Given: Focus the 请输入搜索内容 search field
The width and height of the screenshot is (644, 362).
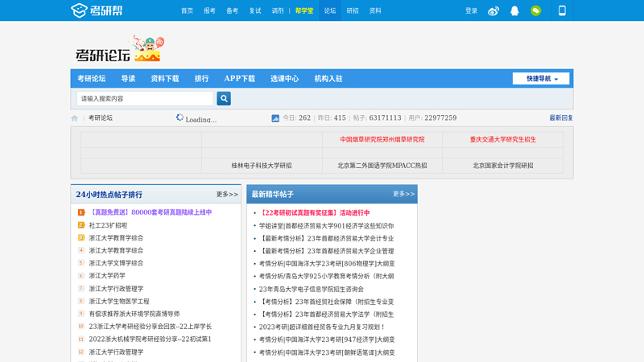Looking at the screenshot, I should [x=145, y=98].
